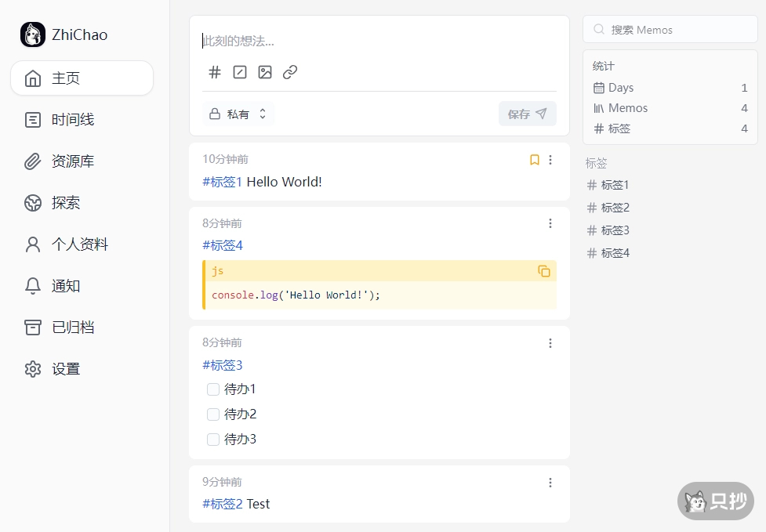Toggle the bookmark on the Hello World memo
Image resolution: width=766 pixels, height=532 pixels.
534,160
